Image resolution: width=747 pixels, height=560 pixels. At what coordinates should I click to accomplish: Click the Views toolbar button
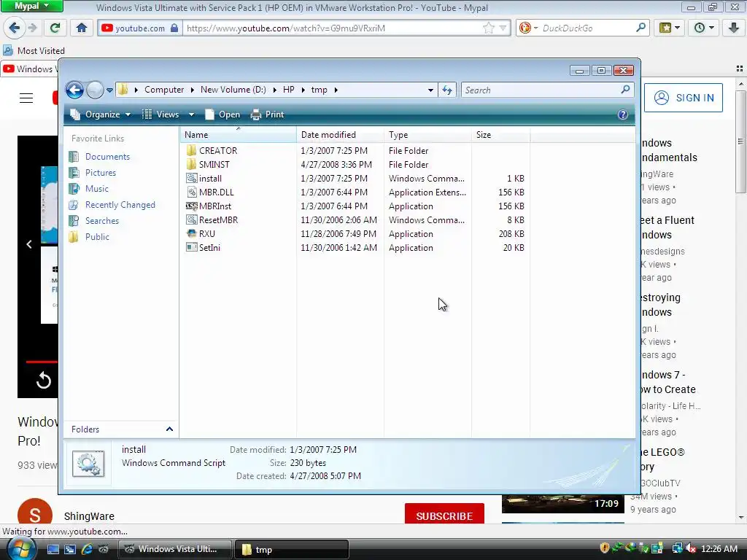point(161,114)
